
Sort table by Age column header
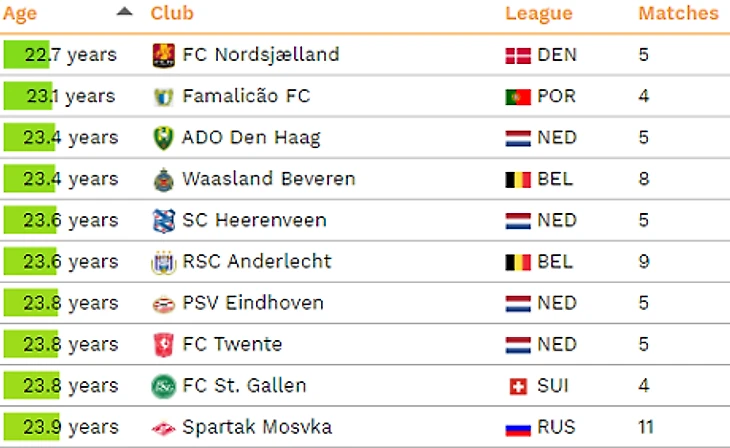click(20, 14)
